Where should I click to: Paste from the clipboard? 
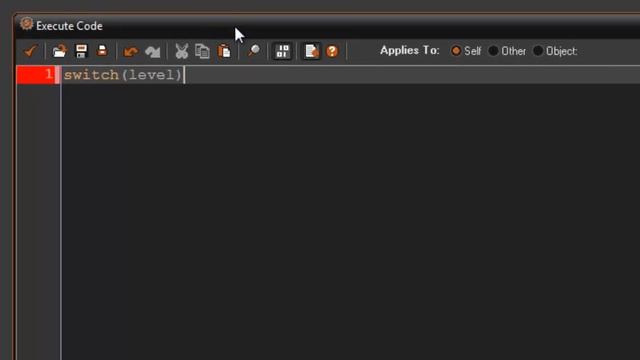224,51
